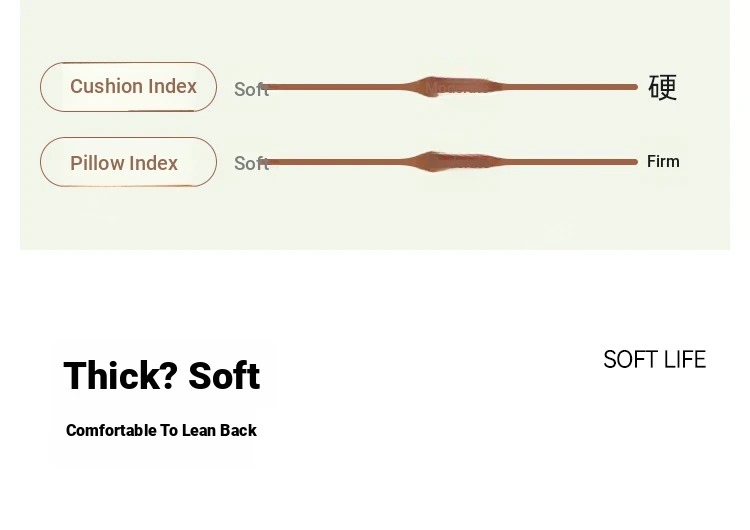The width and height of the screenshot is (750, 530).
Task: Click the word 'Soft' in the bold heading
Action: tap(224, 376)
